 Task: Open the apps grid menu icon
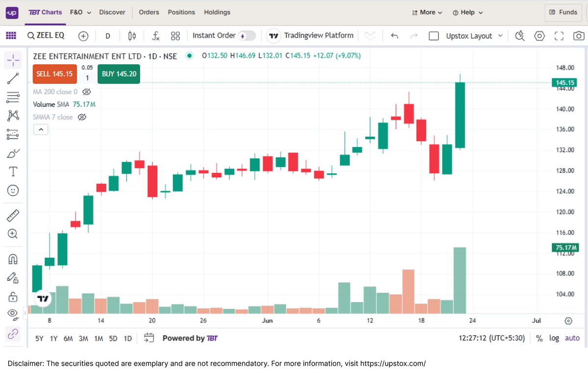[x=11, y=36]
